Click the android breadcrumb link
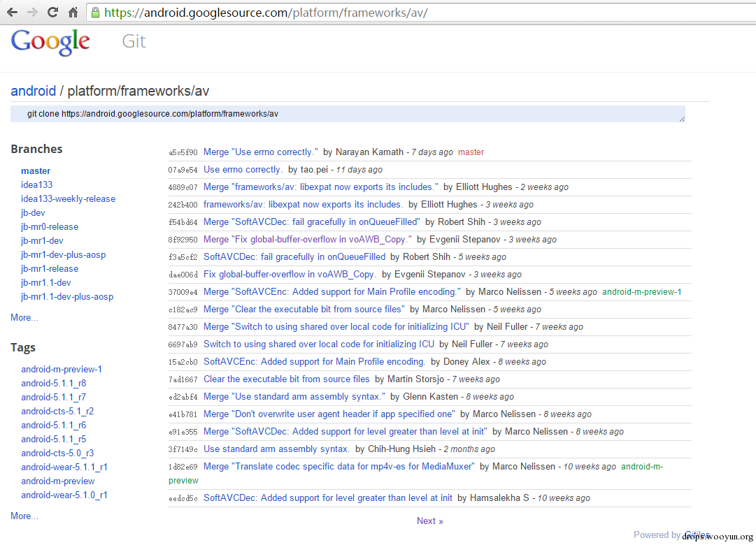 [x=34, y=91]
